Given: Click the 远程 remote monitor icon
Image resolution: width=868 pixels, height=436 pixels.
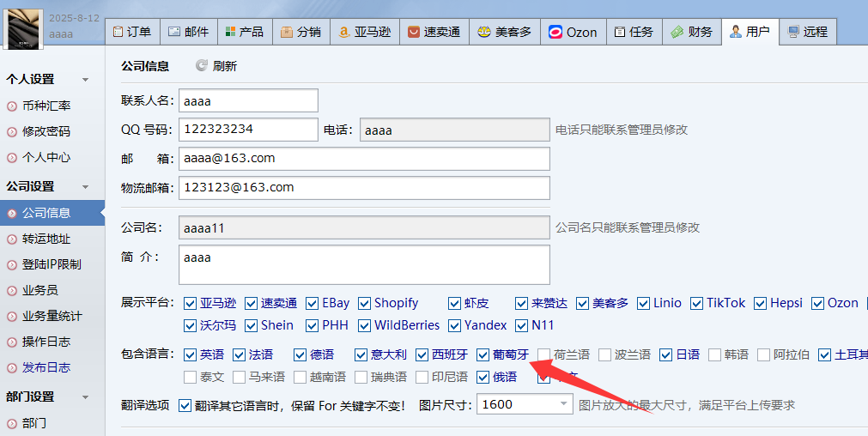Looking at the screenshot, I should [793, 32].
